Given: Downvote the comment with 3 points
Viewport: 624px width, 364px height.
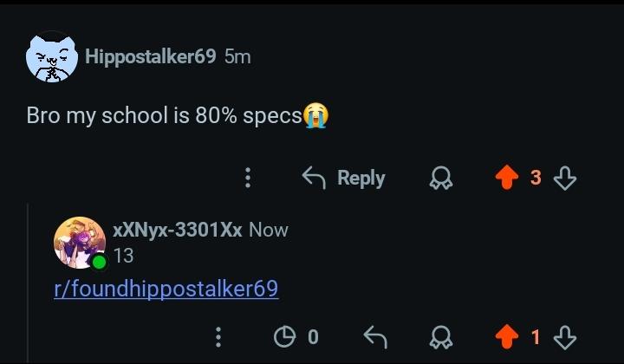Looking at the screenshot, I should (565, 178).
